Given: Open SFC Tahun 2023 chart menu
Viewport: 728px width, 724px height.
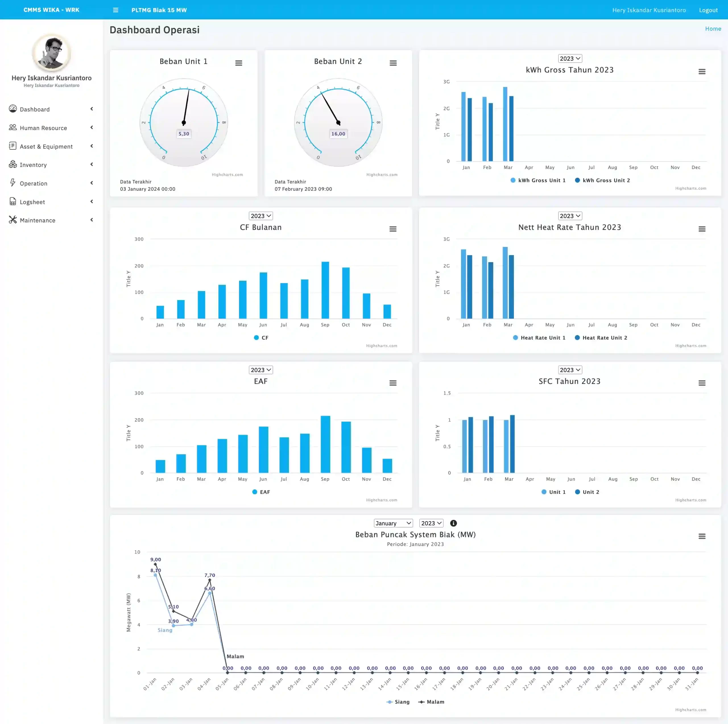Looking at the screenshot, I should (x=702, y=383).
